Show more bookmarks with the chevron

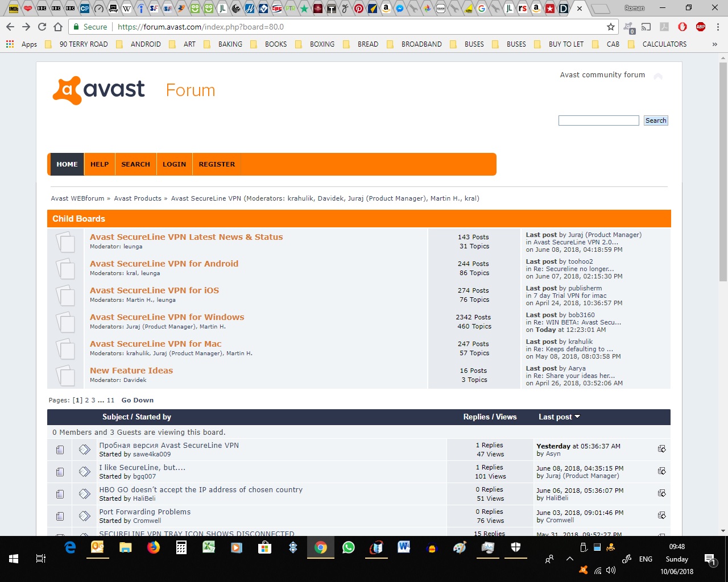click(x=715, y=44)
